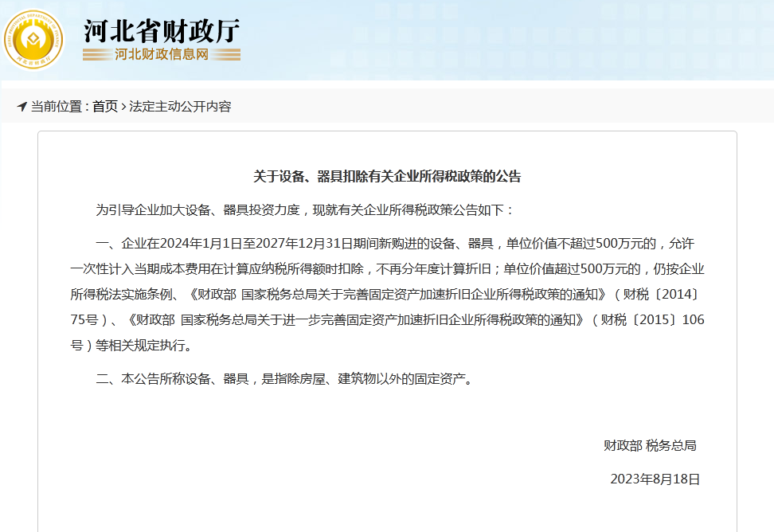Click the location arrow icon before 当前位置
This screenshot has height=532, width=774.
point(21,106)
